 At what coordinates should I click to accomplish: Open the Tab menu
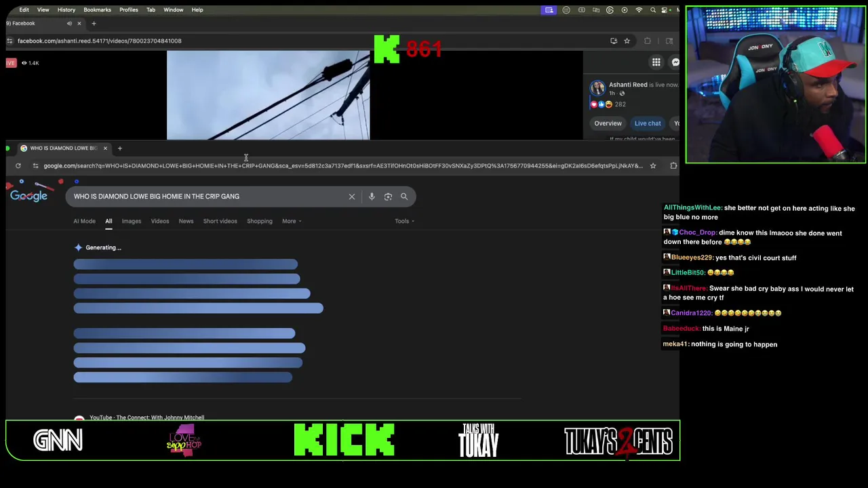tap(151, 9)
